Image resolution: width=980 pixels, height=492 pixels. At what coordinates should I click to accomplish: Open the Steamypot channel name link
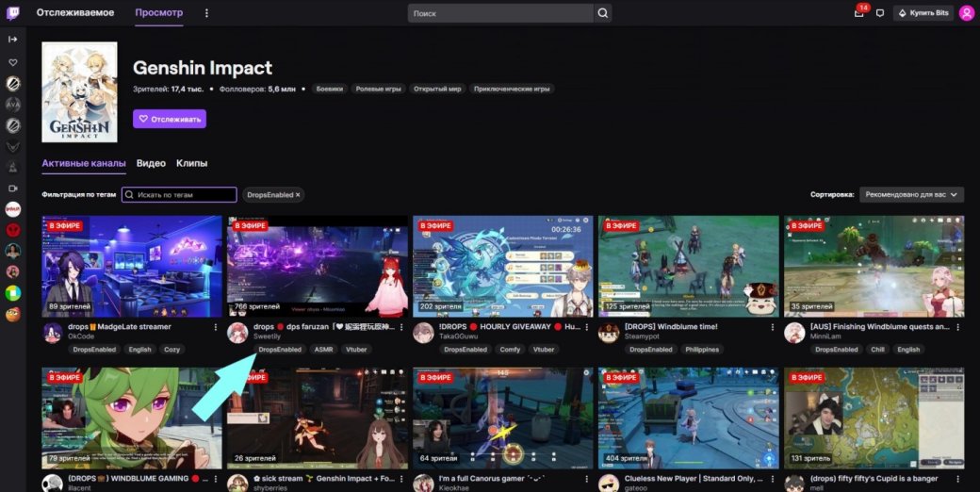[x=642, y=336]
